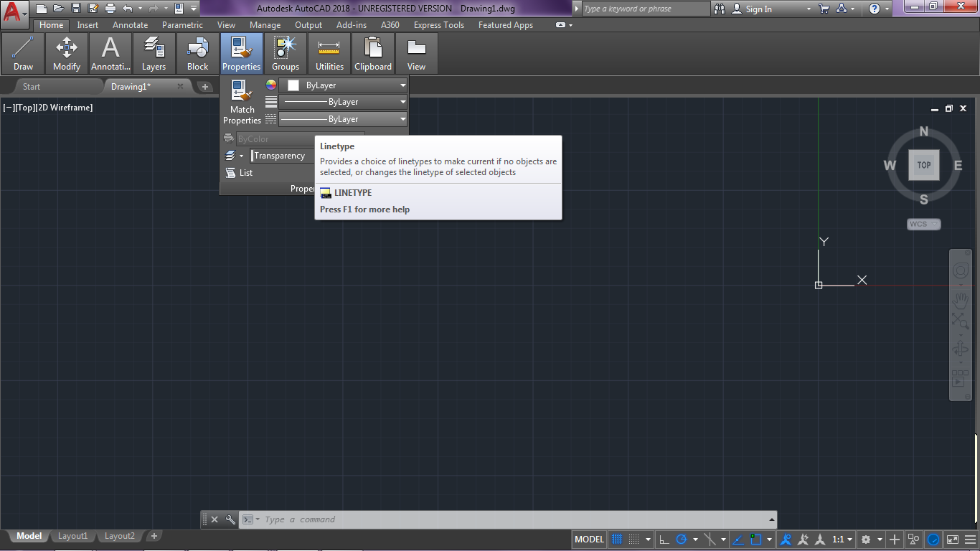Switch to Insert ribbon tab

tap(88, 25)
